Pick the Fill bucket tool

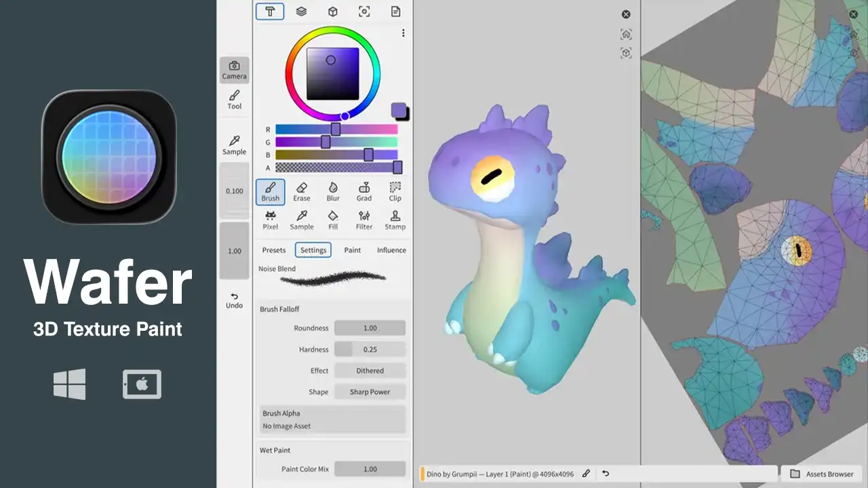[x=333, y=220]
